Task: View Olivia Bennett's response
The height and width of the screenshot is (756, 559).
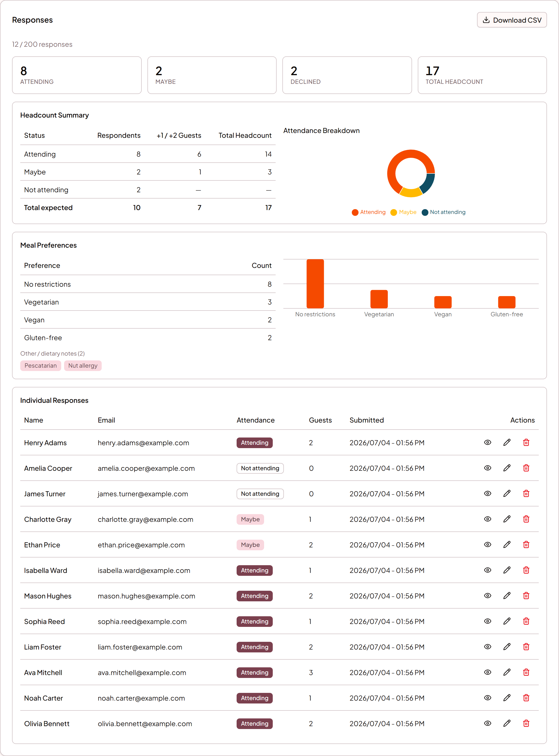Action: (x=487, y=723)
